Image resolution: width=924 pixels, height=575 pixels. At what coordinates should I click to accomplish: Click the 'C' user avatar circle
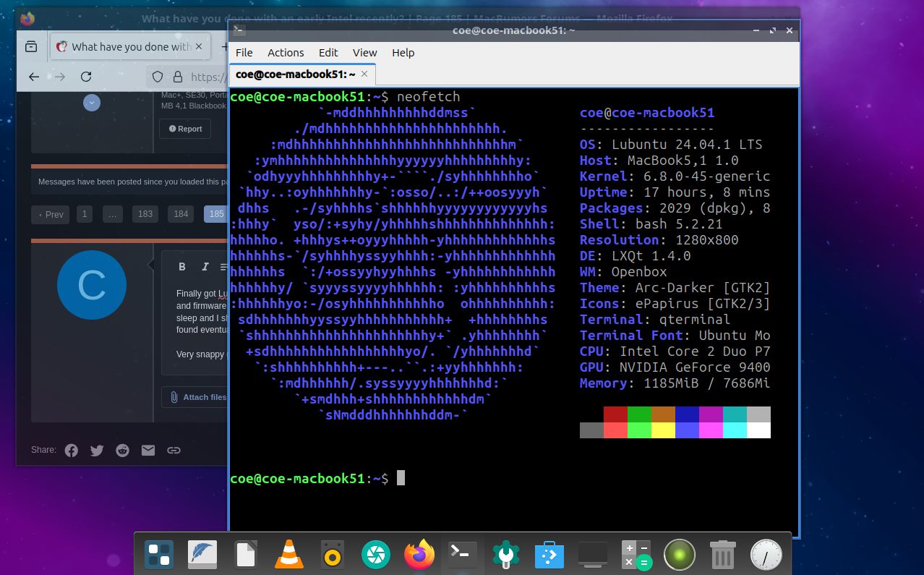pos(92,285)
